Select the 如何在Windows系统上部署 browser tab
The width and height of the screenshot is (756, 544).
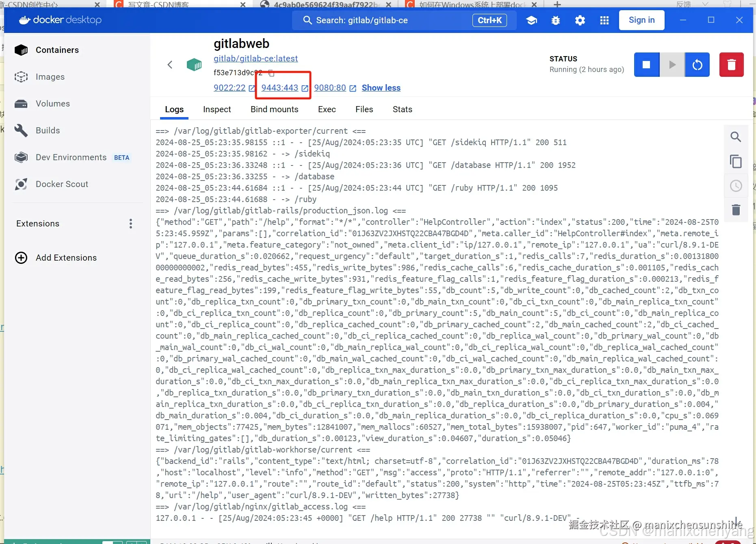[x=471, y=4]
